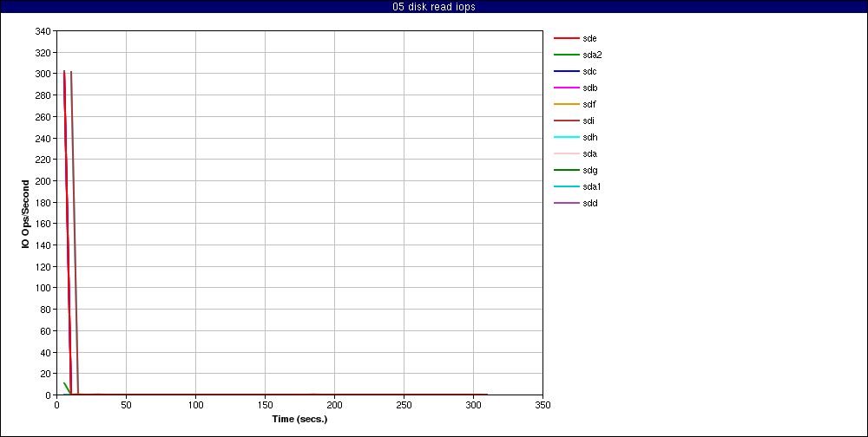This screenshot has width=868, height=437.
Task: Click the cyan sdh legend color line
Action: coord(566,137)
